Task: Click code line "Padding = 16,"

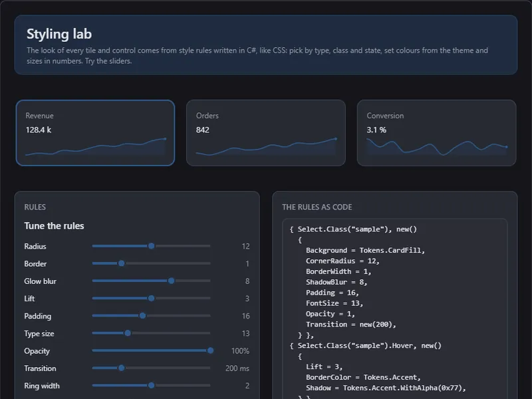Action: pyautogui.click(x=332, y=293)
